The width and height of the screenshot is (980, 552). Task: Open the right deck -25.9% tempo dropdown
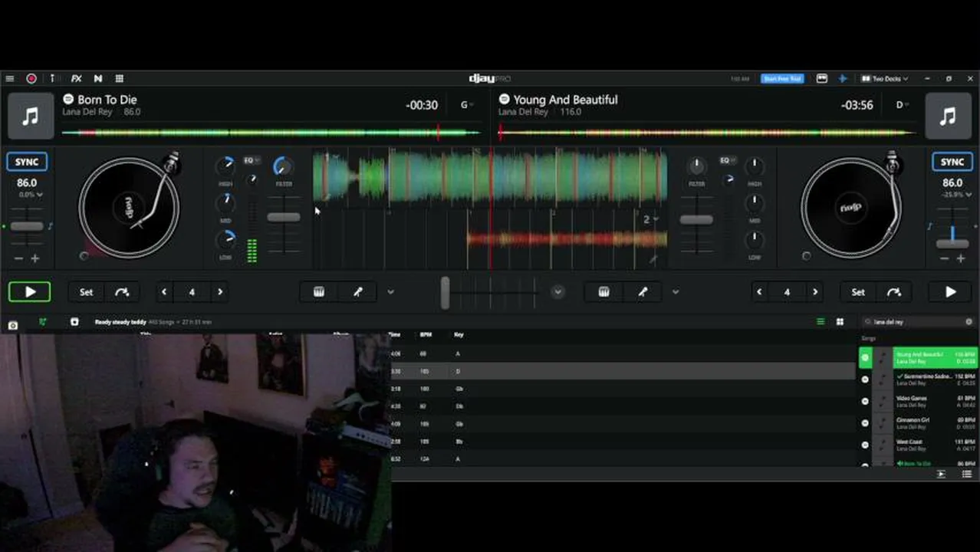956,195
